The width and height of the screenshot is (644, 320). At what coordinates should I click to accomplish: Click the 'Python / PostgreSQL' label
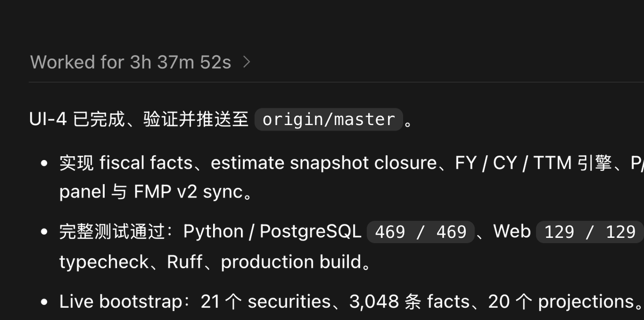point(272,231)
